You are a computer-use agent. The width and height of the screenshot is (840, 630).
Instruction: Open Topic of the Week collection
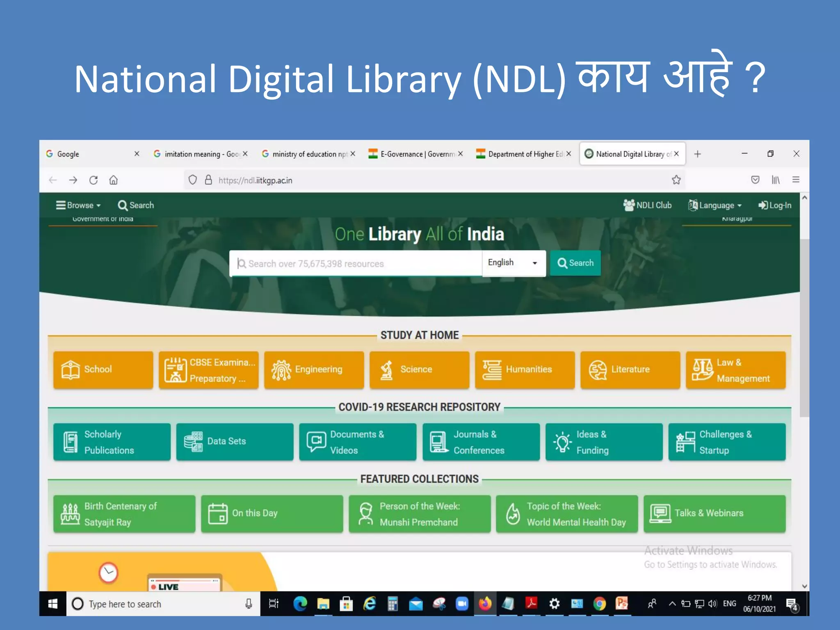tap(567, 514)
